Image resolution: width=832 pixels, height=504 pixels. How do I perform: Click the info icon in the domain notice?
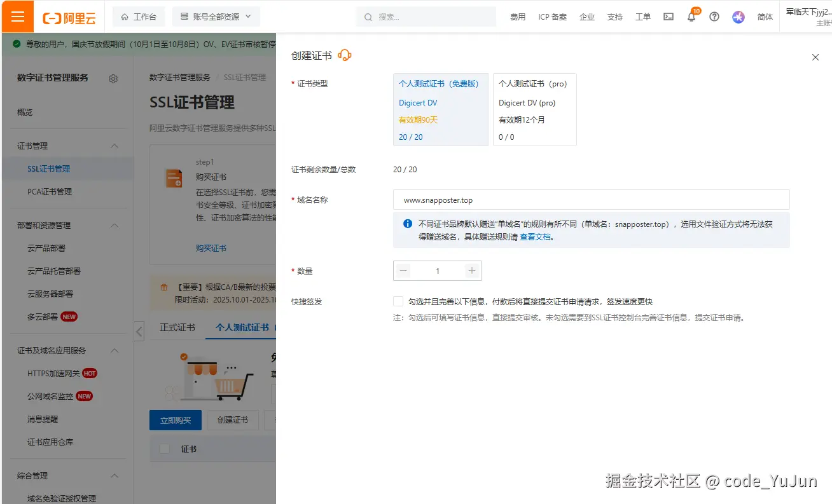click(408, 224)
